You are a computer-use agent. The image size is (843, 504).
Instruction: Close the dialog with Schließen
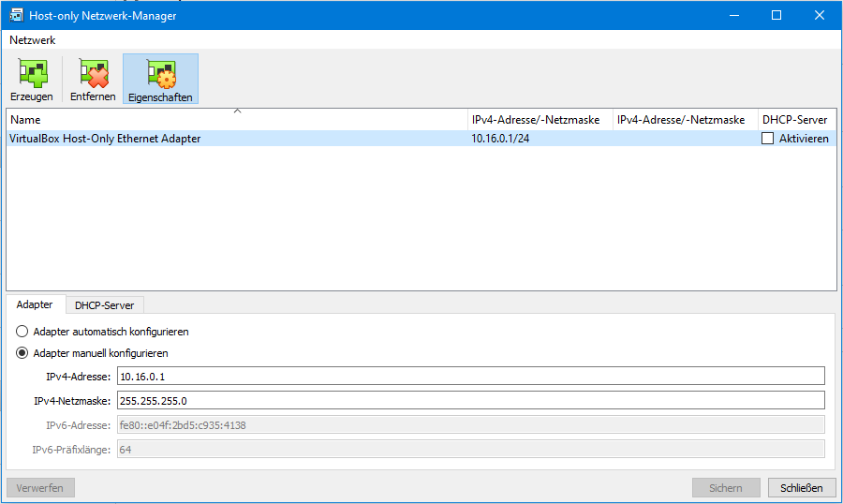click(802, 488)
